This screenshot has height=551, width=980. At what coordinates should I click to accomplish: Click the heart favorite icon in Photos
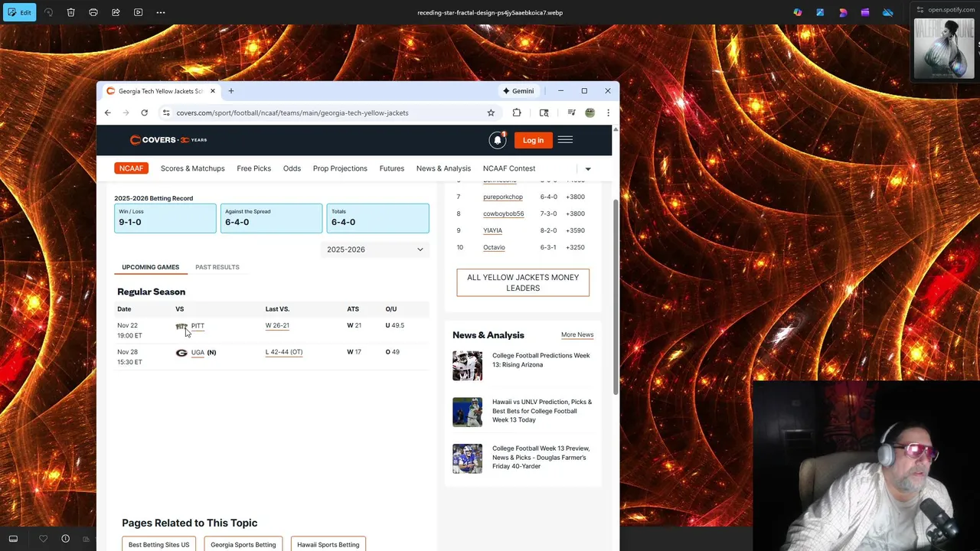tap(43, 539)
